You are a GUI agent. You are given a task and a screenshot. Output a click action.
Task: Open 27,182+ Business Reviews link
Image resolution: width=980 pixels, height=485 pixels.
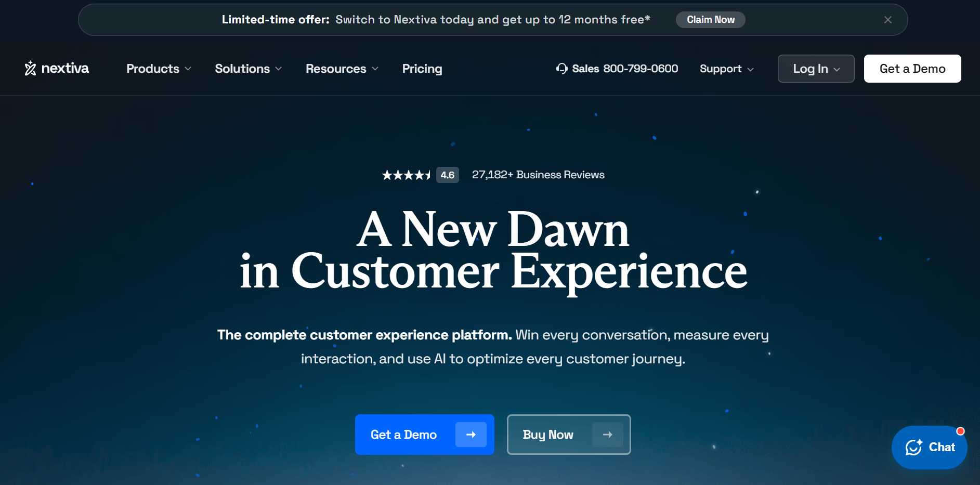[x=538, y=175]
